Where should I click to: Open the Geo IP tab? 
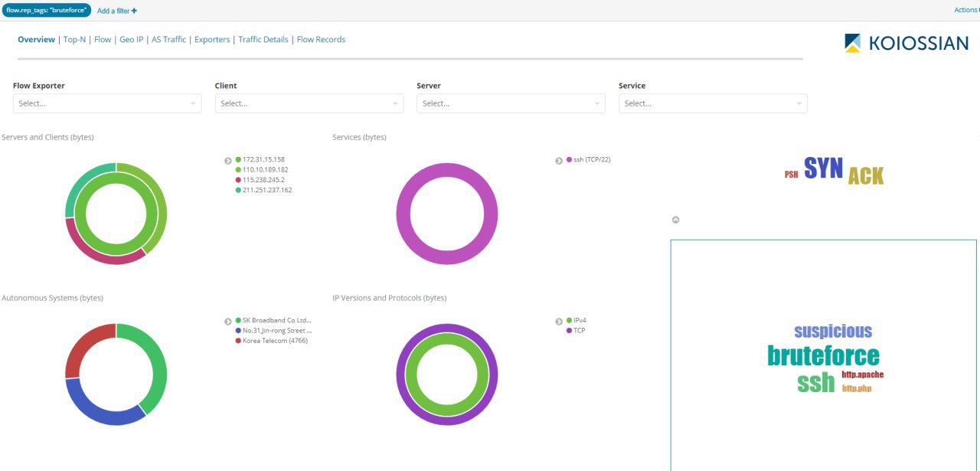click(x=131, y=40)
